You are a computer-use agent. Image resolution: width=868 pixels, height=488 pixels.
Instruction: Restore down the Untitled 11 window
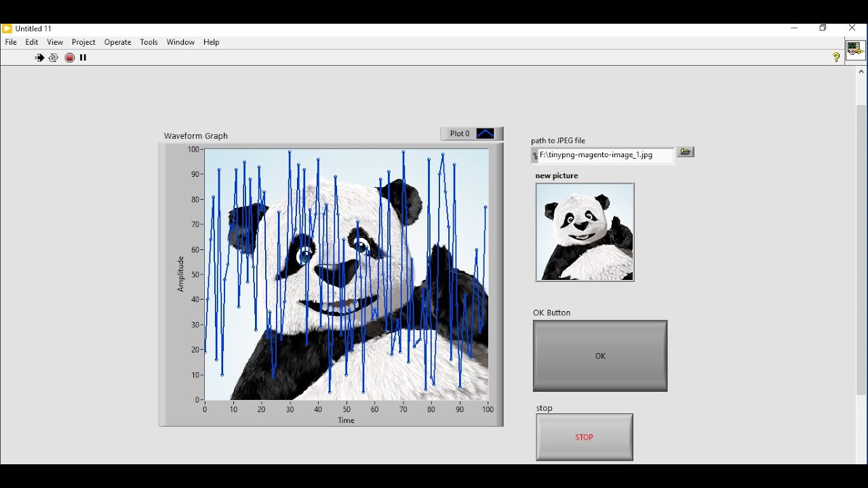pyautogui.click(x=823, y=28)
